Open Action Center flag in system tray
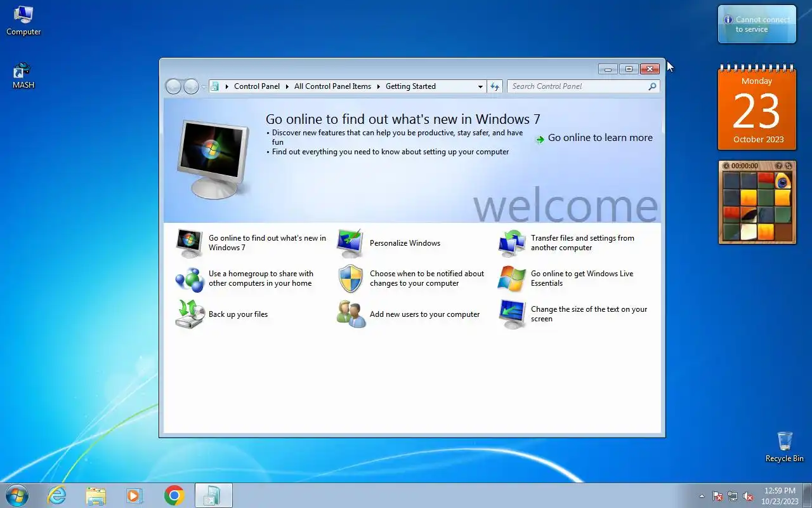The image size is (812, 508). point(717,496)
